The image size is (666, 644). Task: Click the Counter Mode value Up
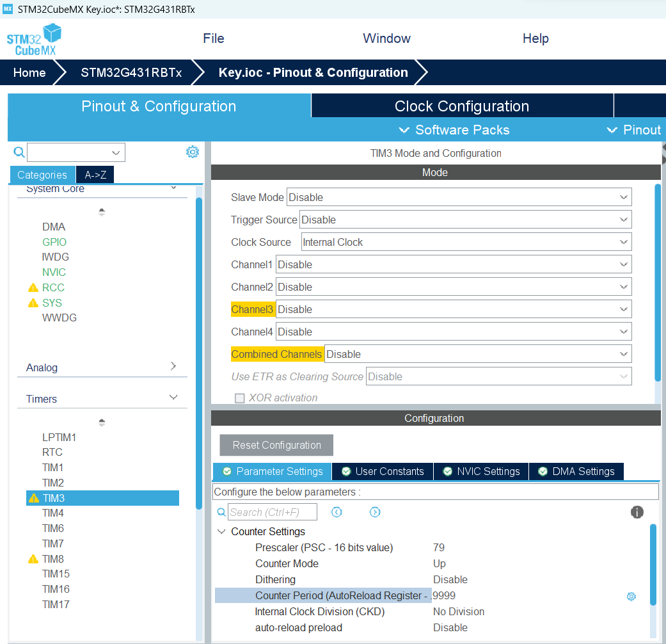(439, 563)
